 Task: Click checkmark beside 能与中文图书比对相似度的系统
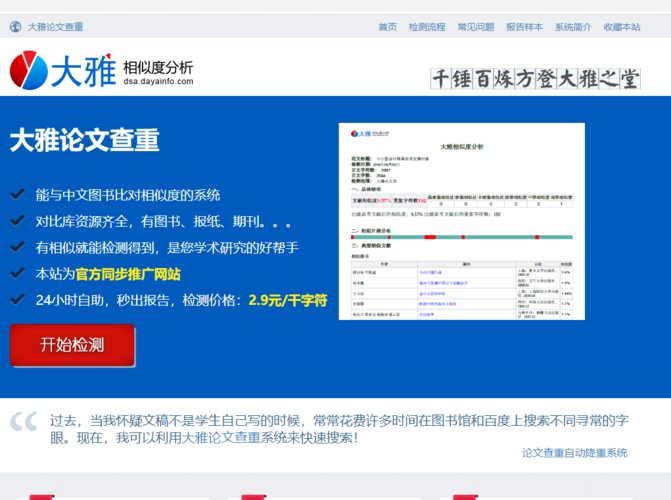pos(18,194)
